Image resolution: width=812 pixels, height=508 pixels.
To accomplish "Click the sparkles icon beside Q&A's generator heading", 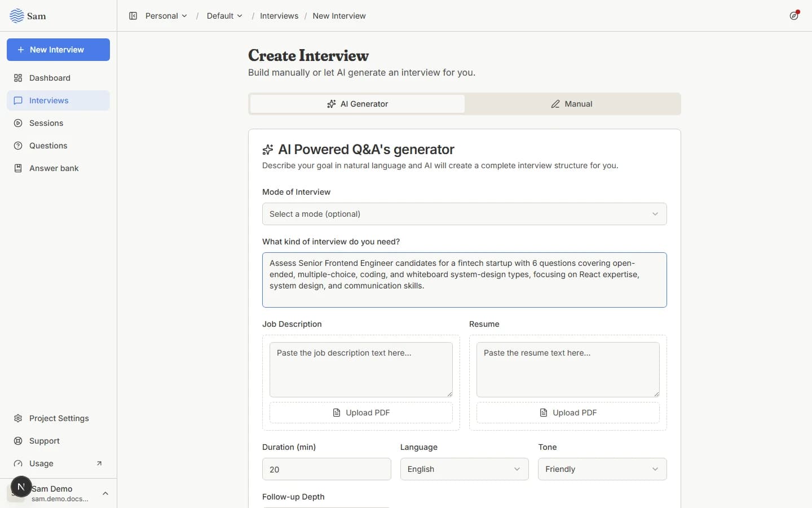I will click(268, 150).
